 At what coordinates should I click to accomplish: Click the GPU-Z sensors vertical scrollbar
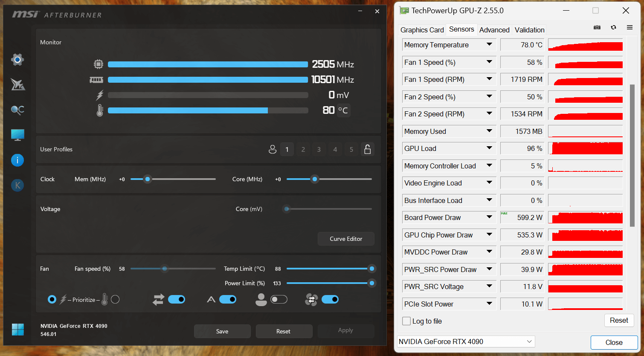632,155
